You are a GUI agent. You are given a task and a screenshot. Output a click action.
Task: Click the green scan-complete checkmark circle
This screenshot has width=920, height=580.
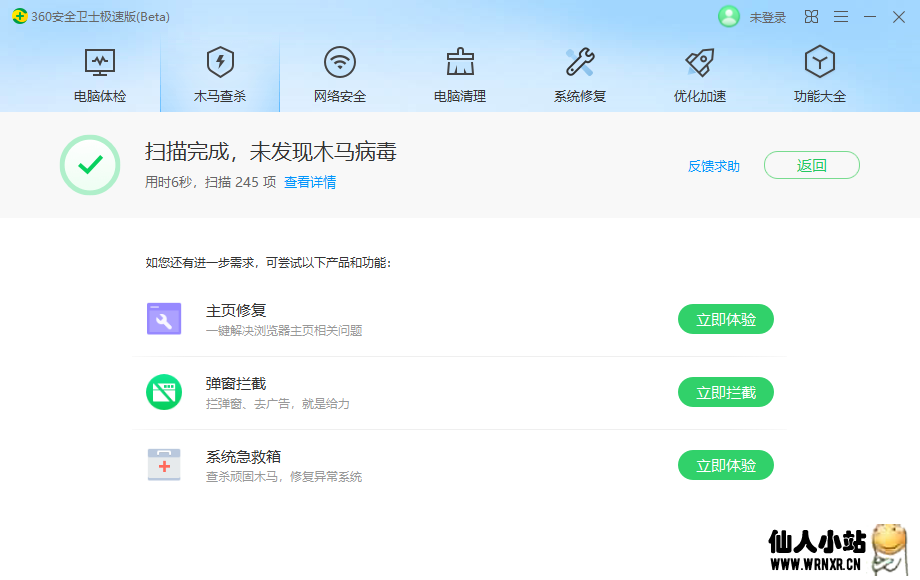pyautogui.click(x=90, y=165)
